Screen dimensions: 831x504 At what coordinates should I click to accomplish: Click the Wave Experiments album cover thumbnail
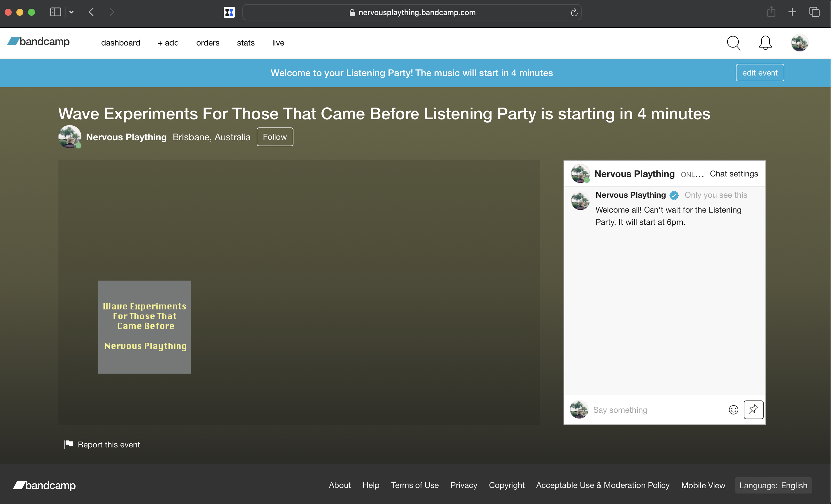pos(145,327)
